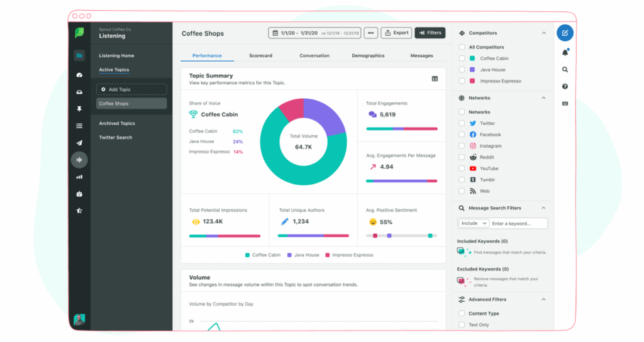Screen dimensions: 644x342
Task: Switch to the Scorecard tab
Action: pyautogui.click(x=260, y=56)
